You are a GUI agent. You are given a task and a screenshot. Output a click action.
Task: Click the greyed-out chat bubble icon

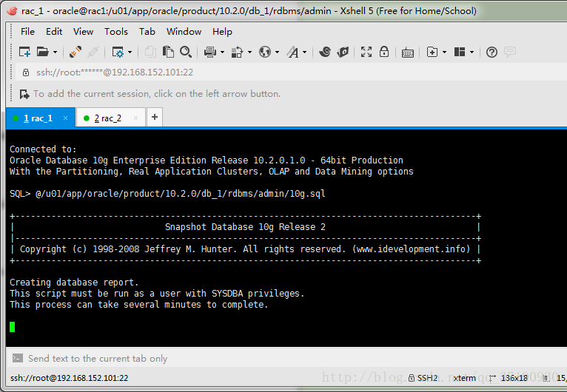[510, 52]
